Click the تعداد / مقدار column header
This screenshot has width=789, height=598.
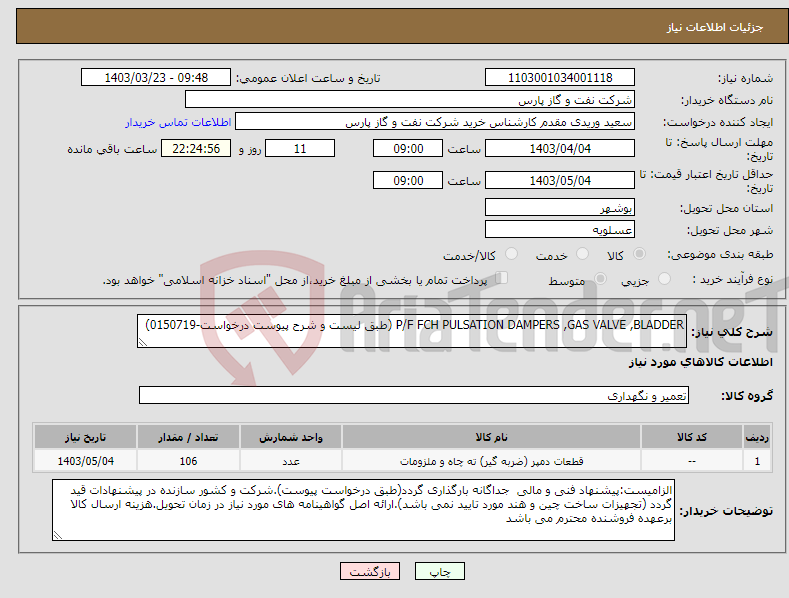[188, 437]
